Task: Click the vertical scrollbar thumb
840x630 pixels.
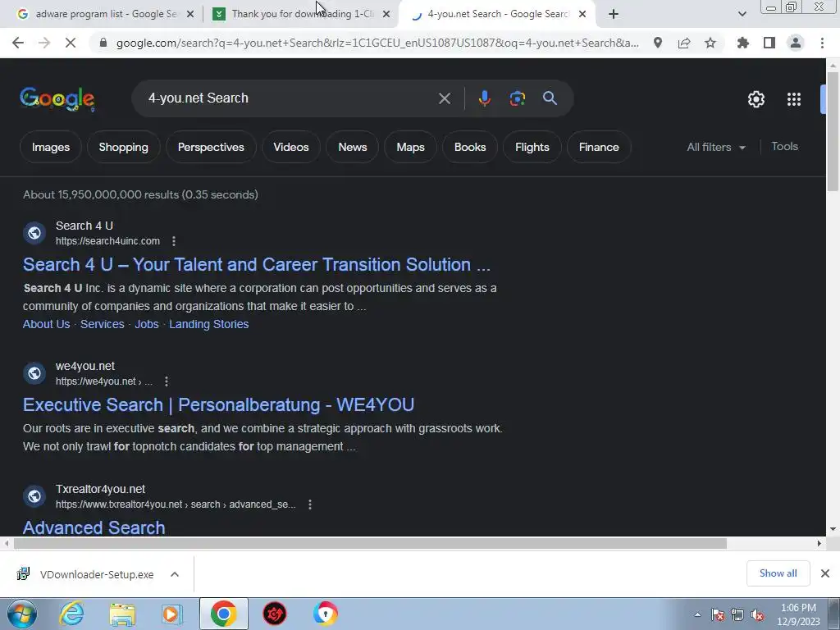Action: click(x=833, y=130)
